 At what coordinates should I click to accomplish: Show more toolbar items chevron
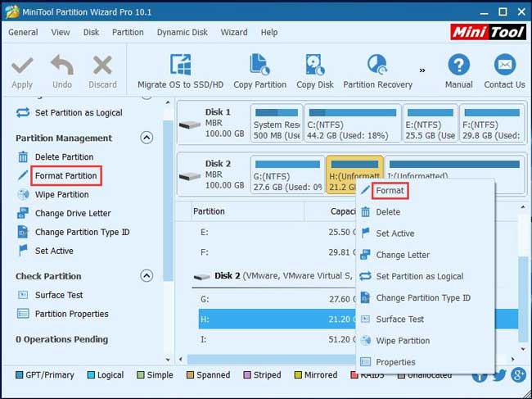[422, 70]
